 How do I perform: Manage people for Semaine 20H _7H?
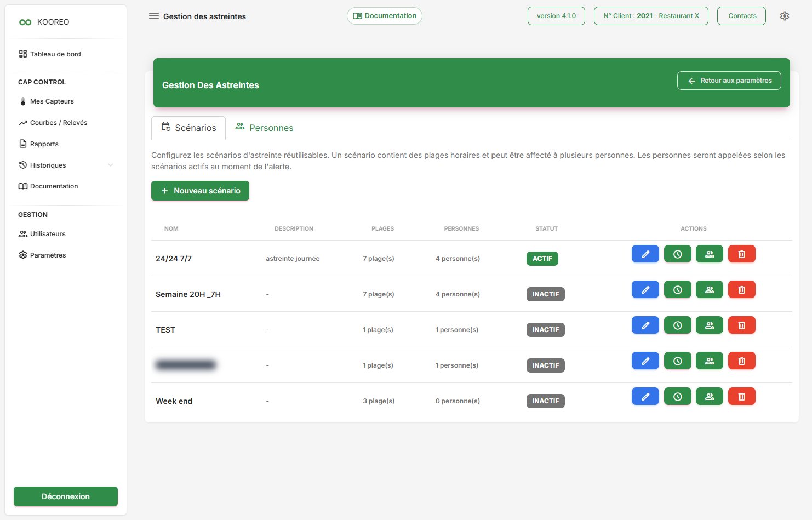click(x=710, y=290)
